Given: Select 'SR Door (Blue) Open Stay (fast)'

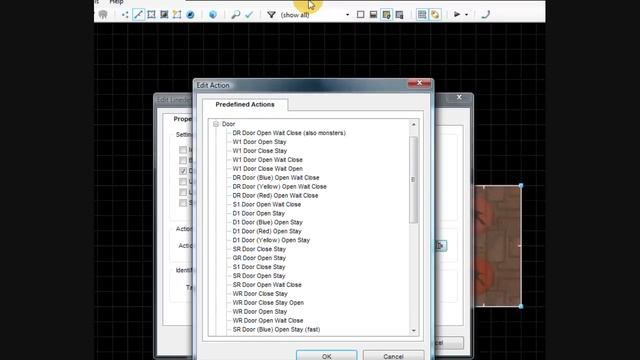Looking at the screenshot, I should pos(276,329).
